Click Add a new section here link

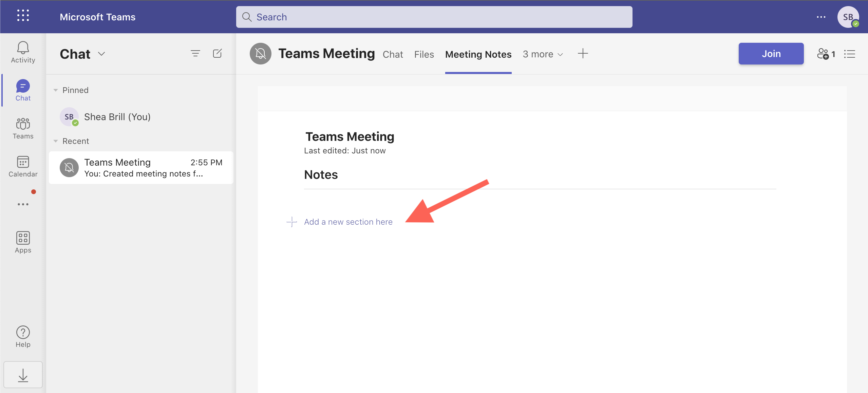click(x=348, y=222)
